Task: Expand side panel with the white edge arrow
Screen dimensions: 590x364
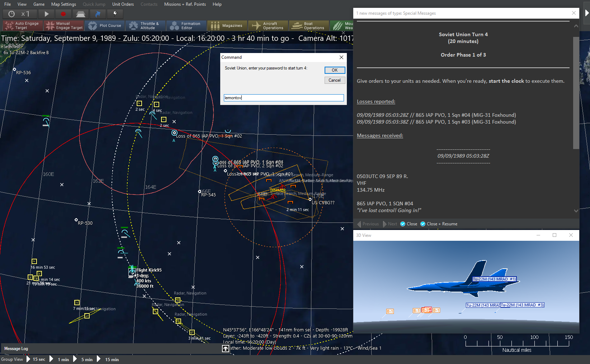Action: tap(587, 13)
